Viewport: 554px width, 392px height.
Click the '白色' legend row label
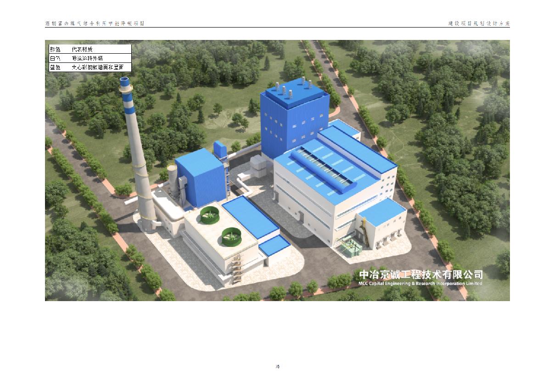pos(55,58)
